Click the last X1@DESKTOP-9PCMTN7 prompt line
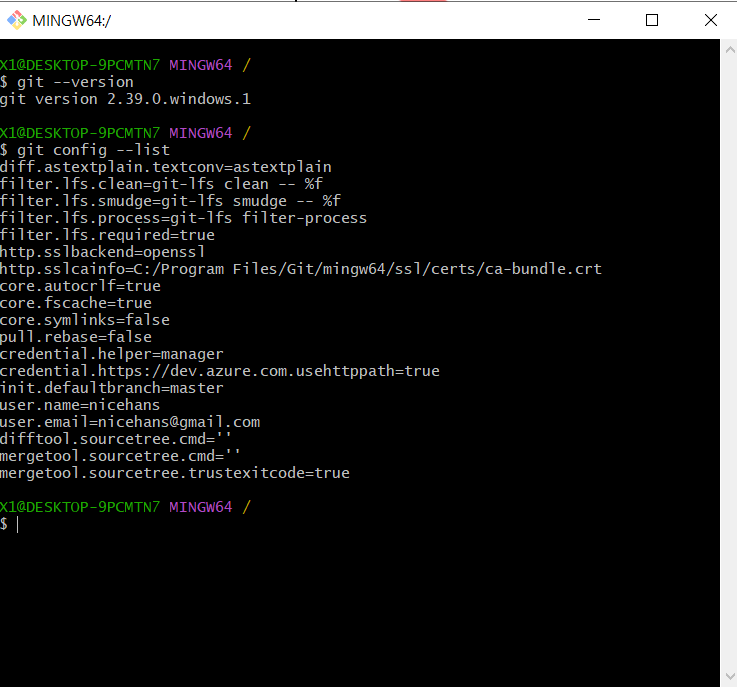 pyautogui.click(x=125, y=507)
